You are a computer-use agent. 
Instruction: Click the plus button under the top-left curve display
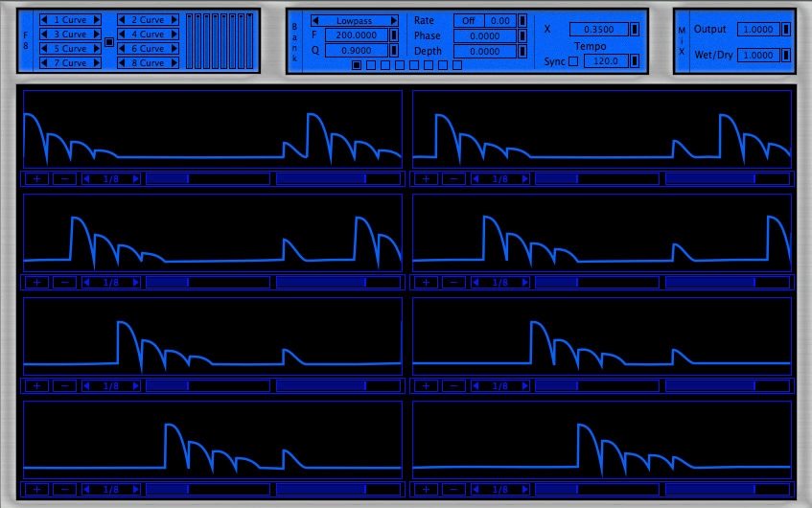[x=36, y=179]
